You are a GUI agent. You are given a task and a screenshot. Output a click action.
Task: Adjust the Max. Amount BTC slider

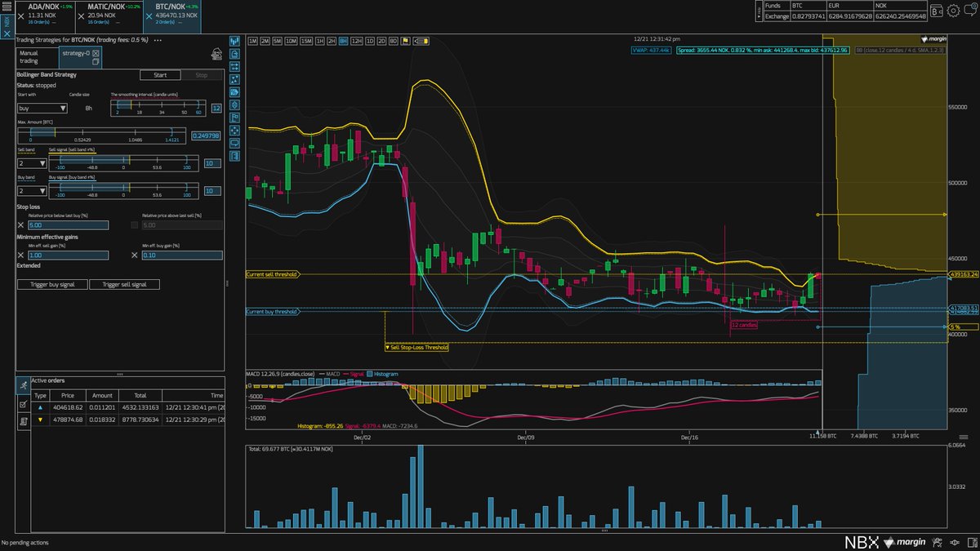100,134
